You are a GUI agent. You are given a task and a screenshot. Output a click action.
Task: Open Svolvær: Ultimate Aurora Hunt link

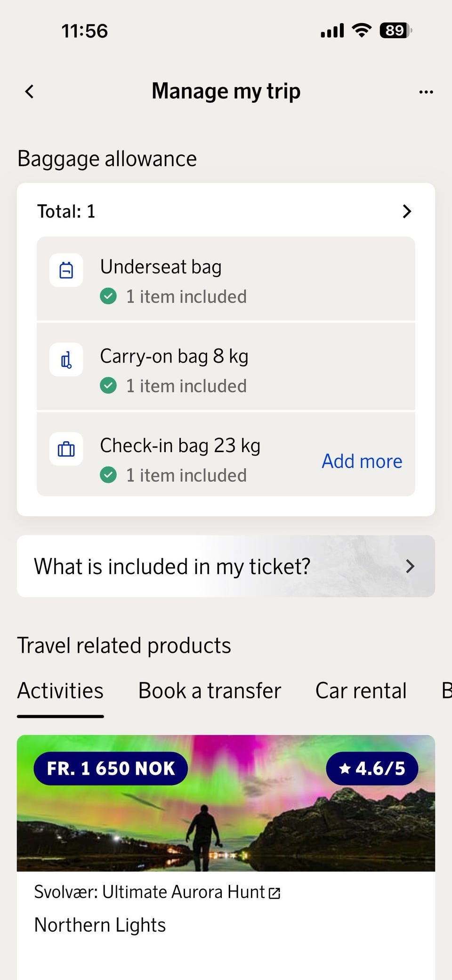150,892
